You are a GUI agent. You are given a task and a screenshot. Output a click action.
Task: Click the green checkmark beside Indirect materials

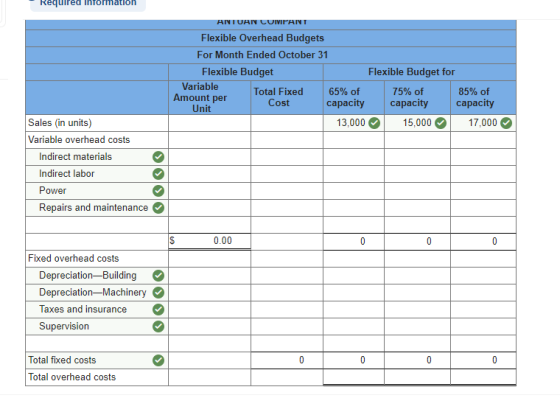[x=159, y=157]
